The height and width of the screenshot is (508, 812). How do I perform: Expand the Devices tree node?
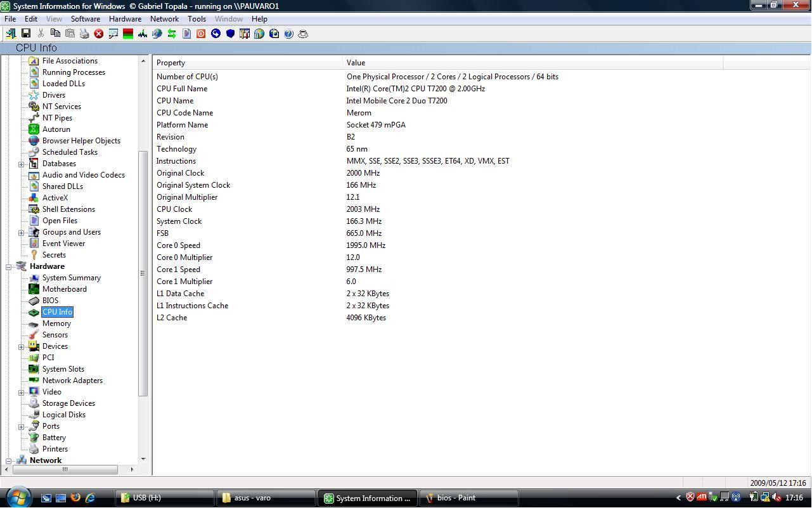(21, 347)
